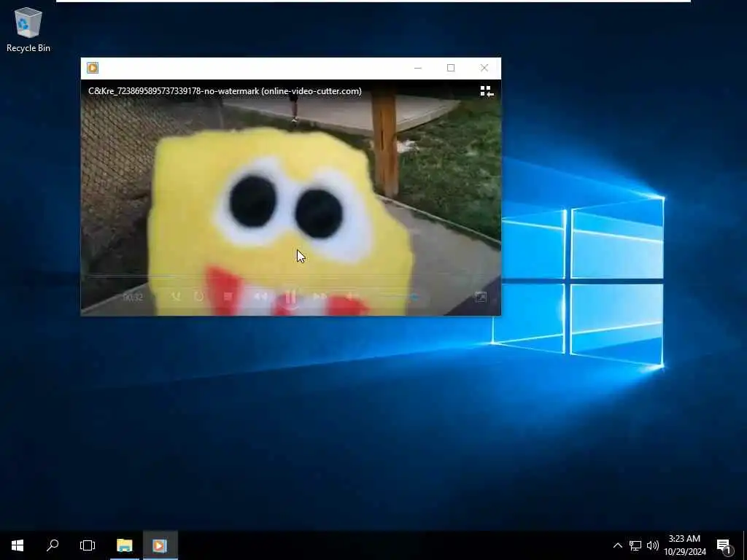Open taskbar Search

(53, 545)
